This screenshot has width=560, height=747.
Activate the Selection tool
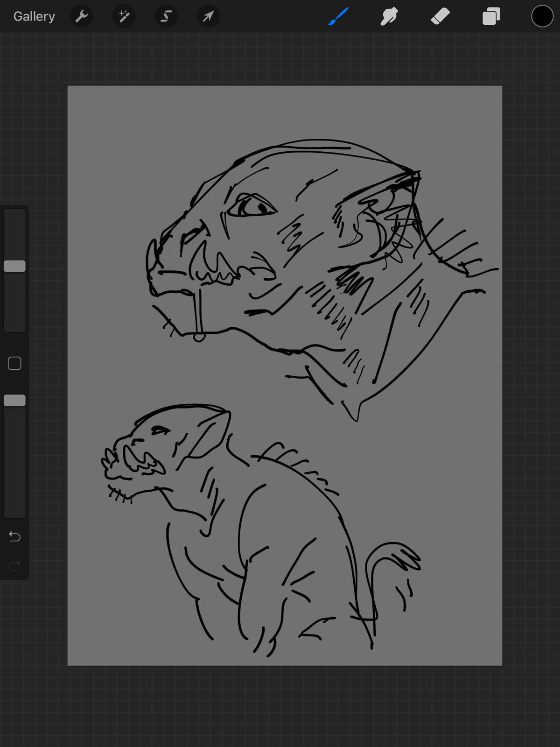click(166, 16)
